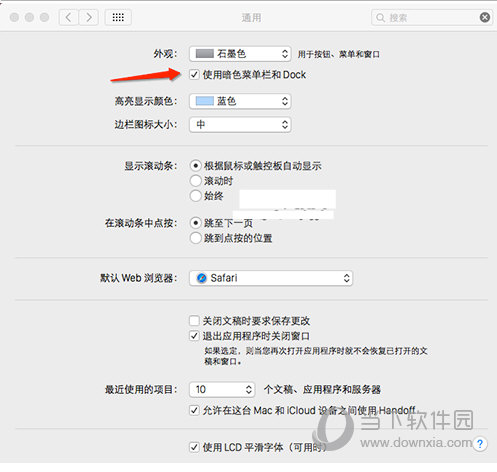Toggle 使用 LCD 平滑字体 checkbox
The image size is (497, 472).
pos(194,447)
